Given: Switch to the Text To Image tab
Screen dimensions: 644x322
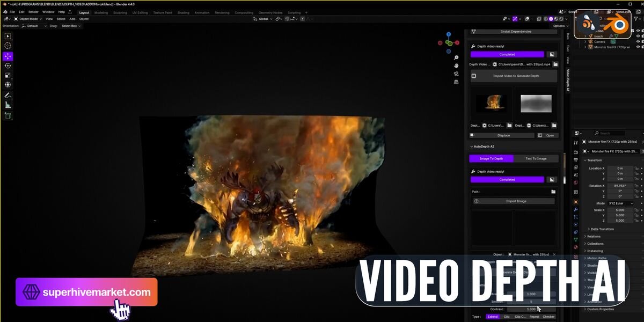Looking at the screenshot, I should tap(536, 158).
